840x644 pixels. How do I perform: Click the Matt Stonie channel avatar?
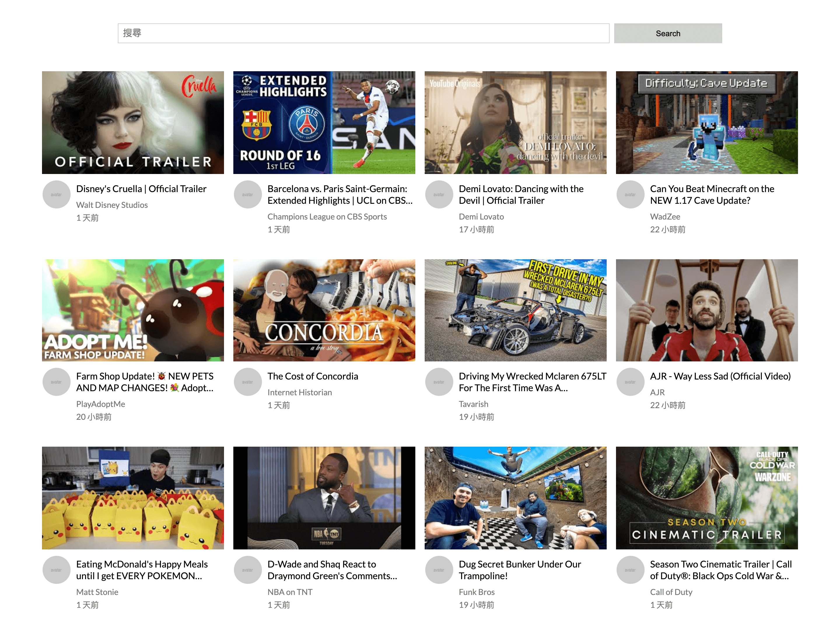coord(56,570)
